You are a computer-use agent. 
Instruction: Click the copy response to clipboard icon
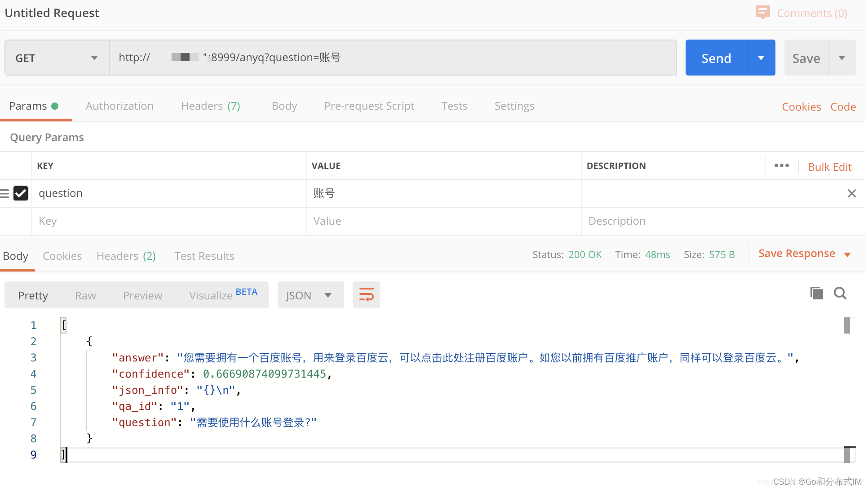[816, 294]
